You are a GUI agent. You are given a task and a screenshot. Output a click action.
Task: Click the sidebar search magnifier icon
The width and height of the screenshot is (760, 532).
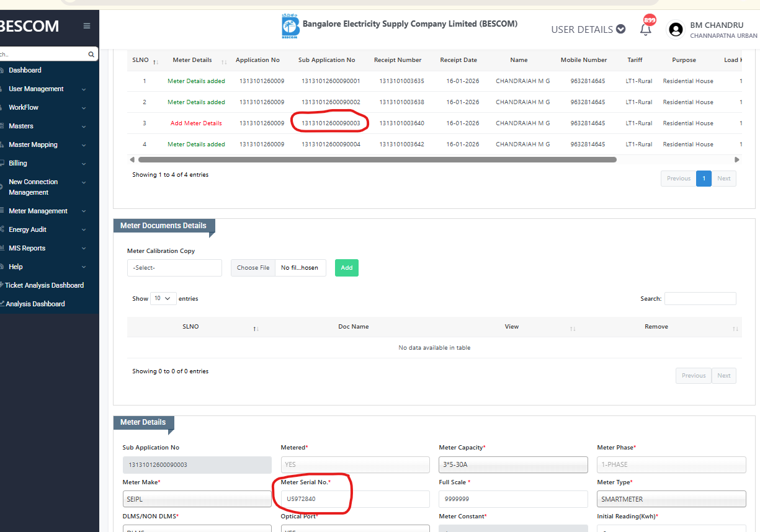point(91,55)
